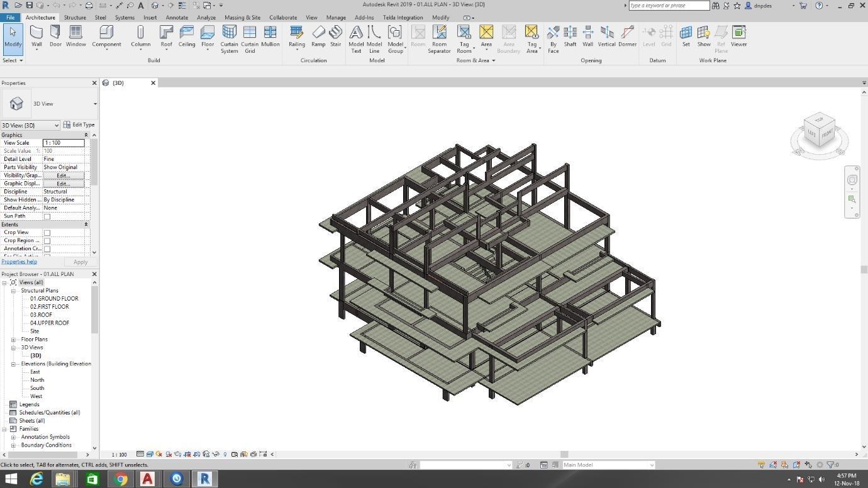Screen dimensions: 868x488
Task: Toggle the Crop View checkbox
Action: [47, 233]
